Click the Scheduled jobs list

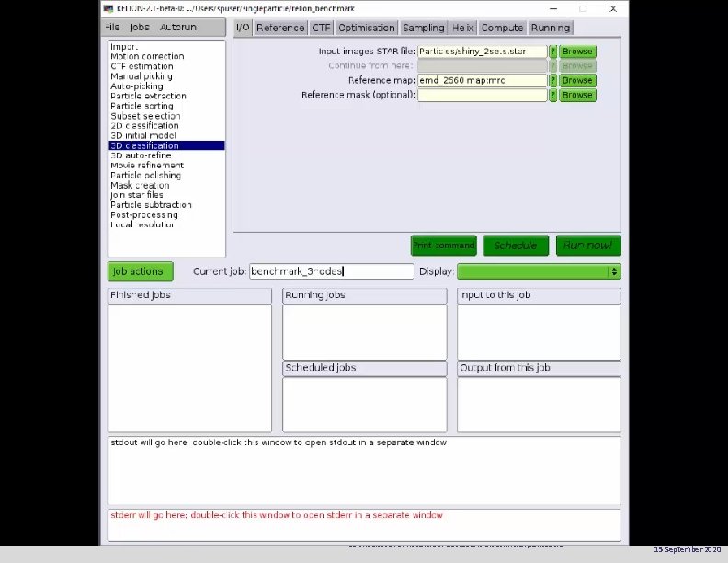pos(365,405)
